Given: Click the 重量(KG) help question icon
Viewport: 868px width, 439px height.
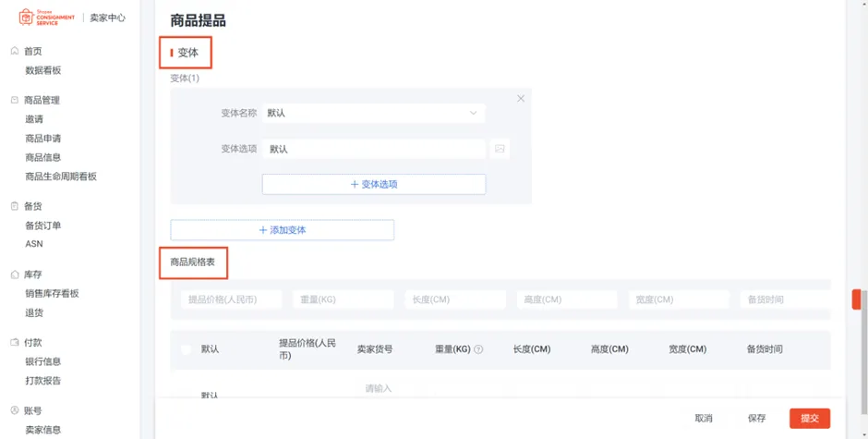Looking at the screenshot, I should pos(479,349).
